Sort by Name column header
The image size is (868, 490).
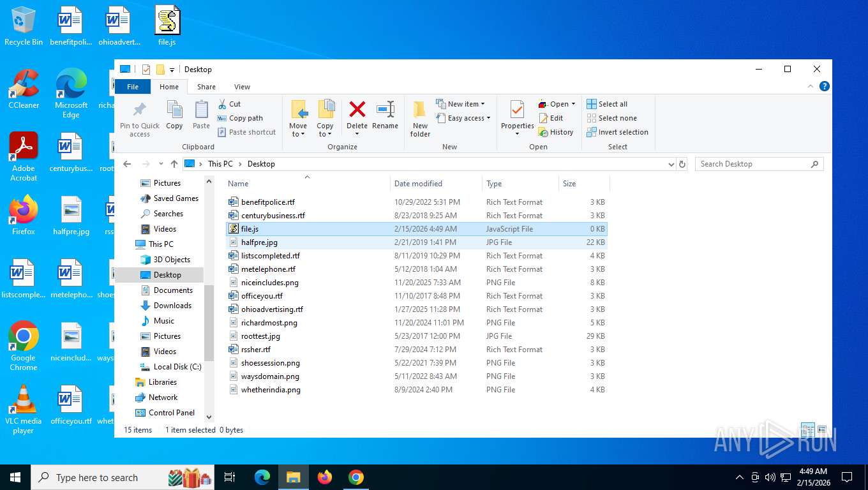(308, 184)
